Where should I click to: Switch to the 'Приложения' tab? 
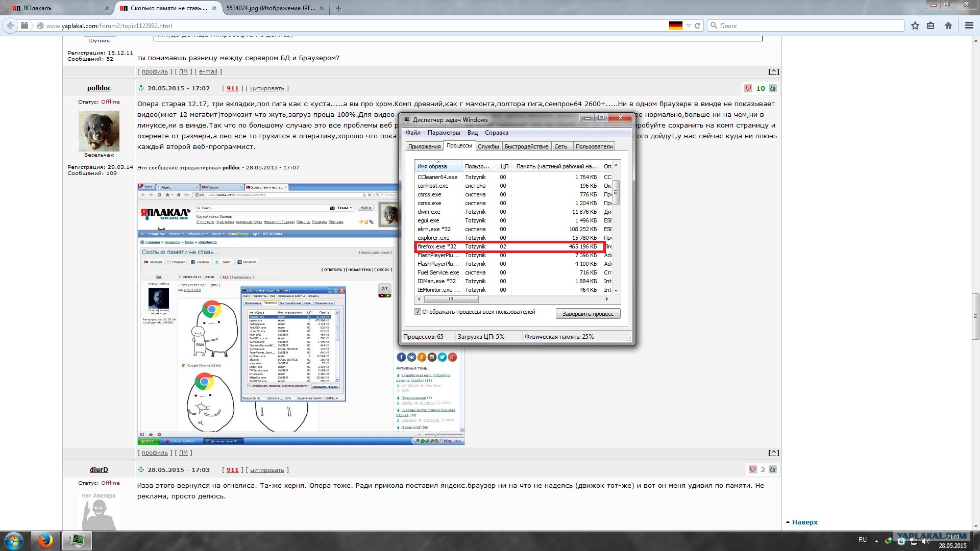(425, 146)
